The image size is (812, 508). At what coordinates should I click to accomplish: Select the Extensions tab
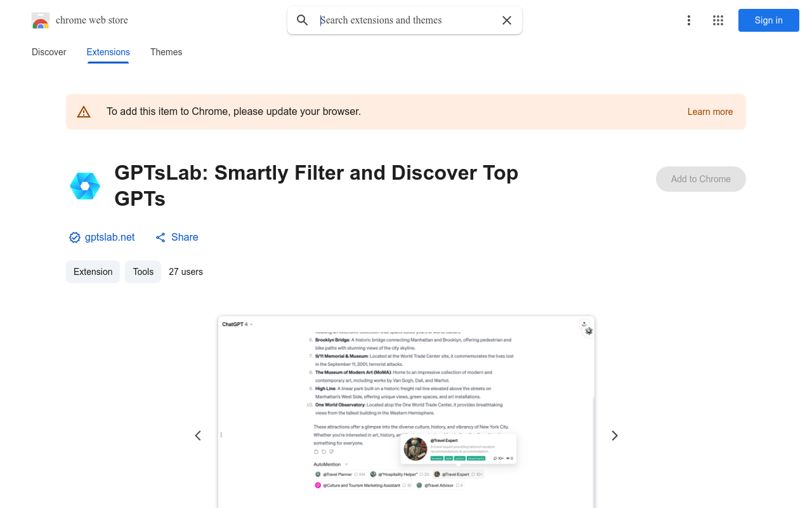point(108,52)
